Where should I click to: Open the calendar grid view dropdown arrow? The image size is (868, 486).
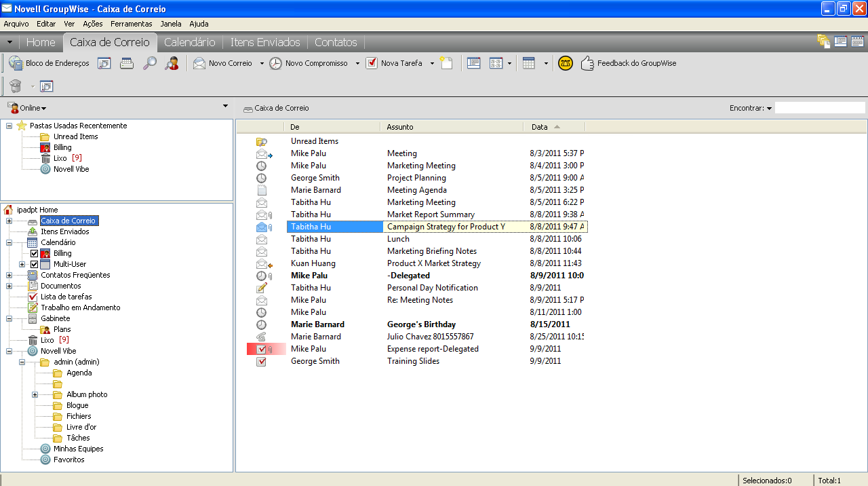pos(546,63)
